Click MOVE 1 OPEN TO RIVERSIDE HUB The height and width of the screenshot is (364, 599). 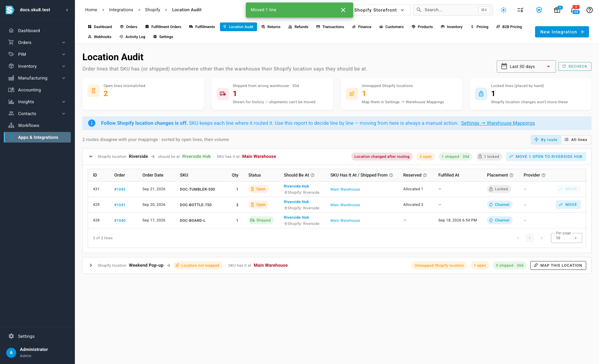[x=546, y=157]
